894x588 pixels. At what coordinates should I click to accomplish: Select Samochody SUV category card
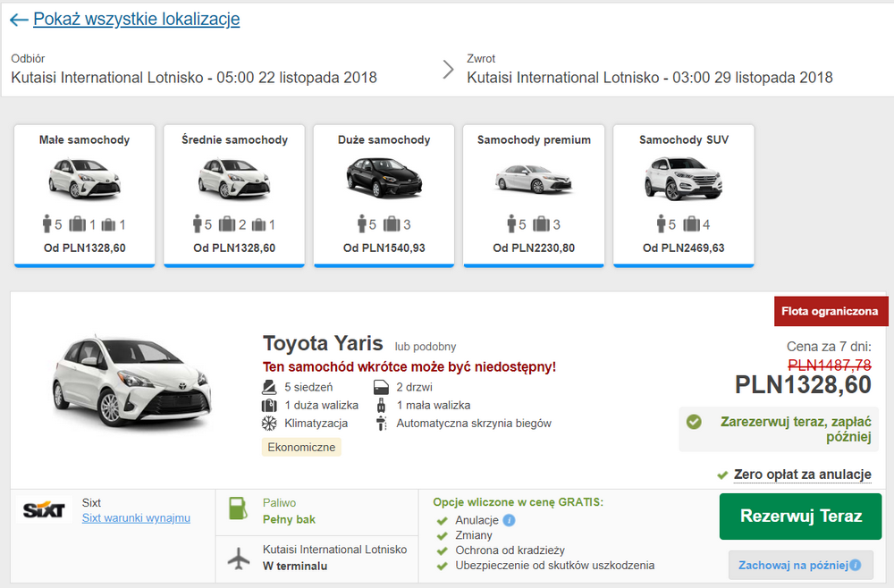click(684, 196)
